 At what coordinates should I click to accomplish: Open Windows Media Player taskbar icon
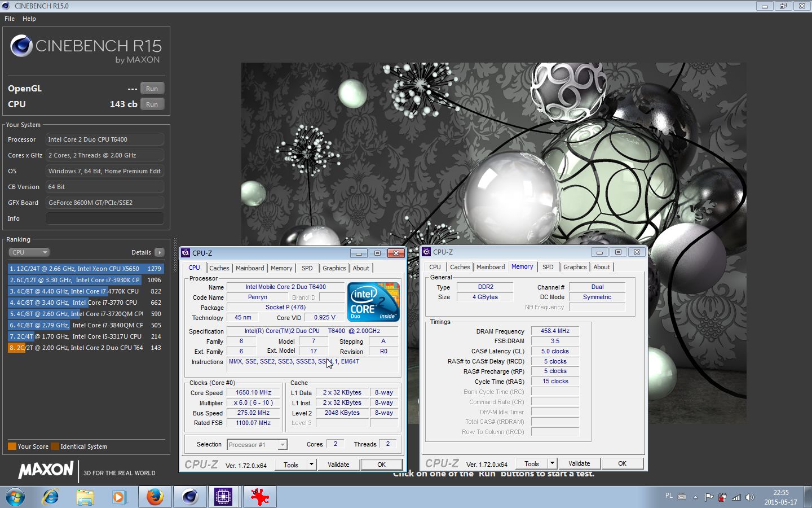118,497
